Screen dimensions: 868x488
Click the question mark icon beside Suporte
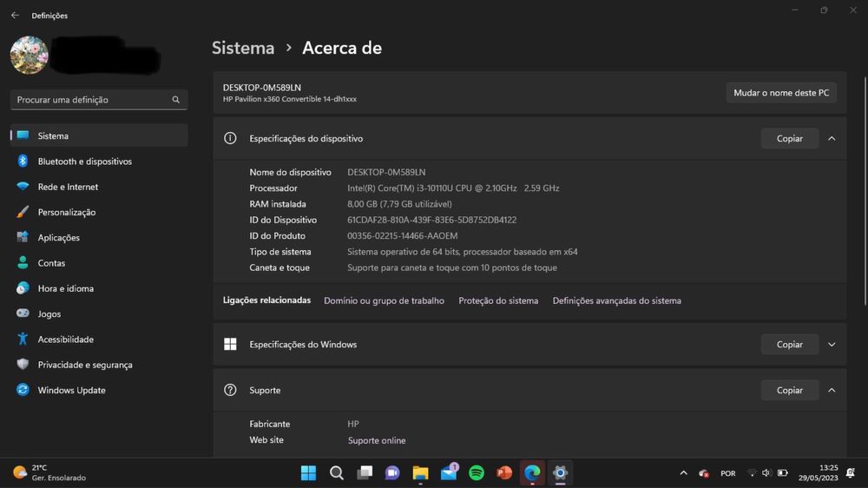click(230, 390)
